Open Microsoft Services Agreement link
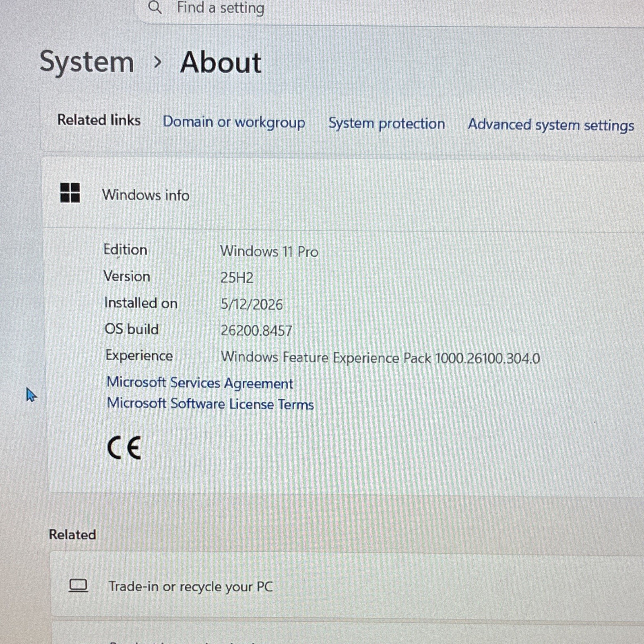The image size is (644, 644). [200, 383]
